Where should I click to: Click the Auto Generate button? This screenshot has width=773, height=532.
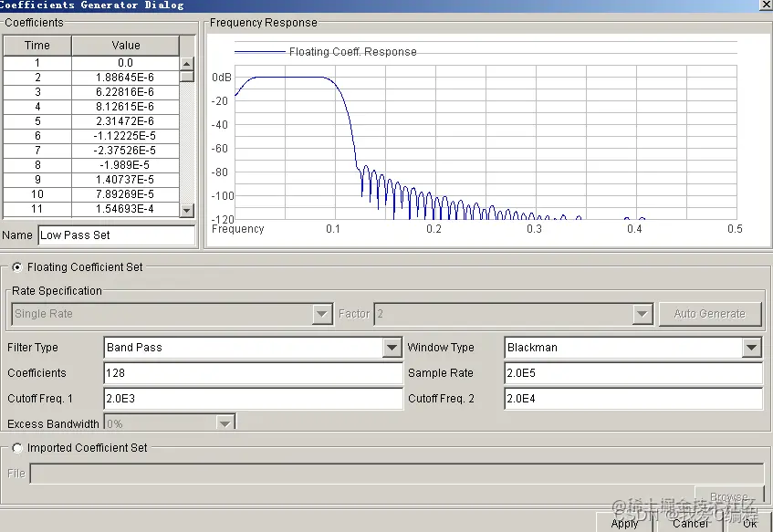(x=710, y=314)
